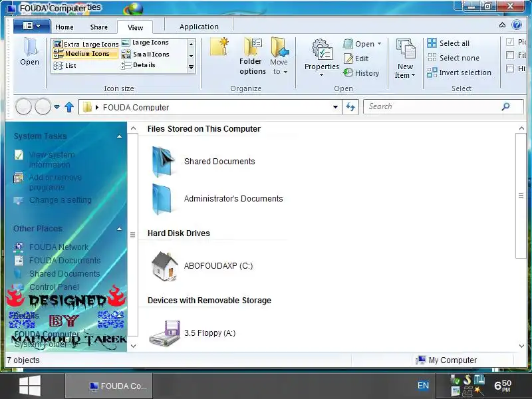Click the Forward navigation button
The width and height of the screenshot is (532, 399).
(43, 107)
